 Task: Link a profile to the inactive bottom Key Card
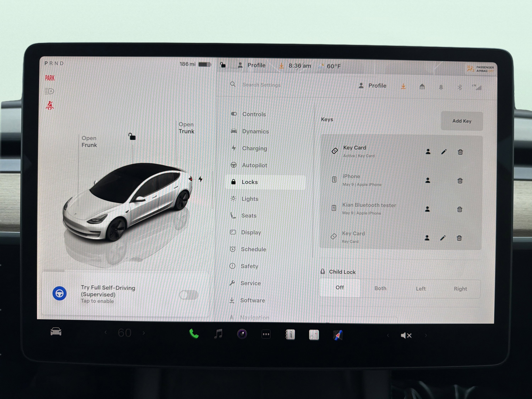pyautogui.click(x=427, y=238)
